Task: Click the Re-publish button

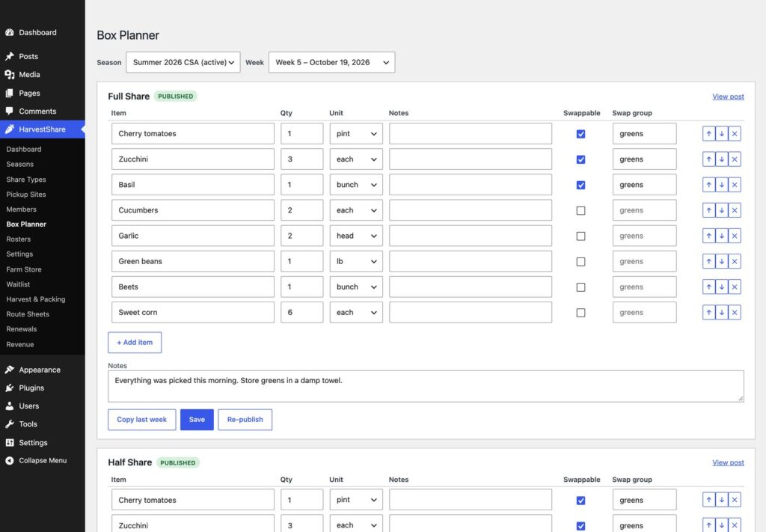Action: 245,420
